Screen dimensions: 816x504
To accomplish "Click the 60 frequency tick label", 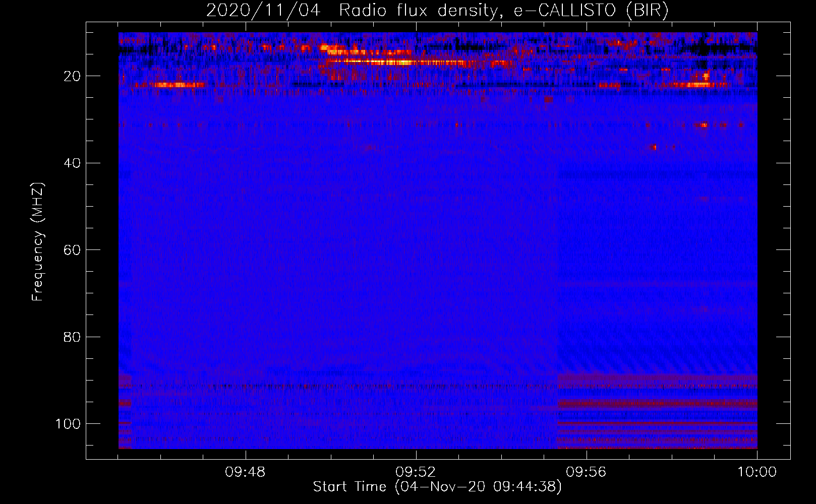I will click(x=72, y=250).
